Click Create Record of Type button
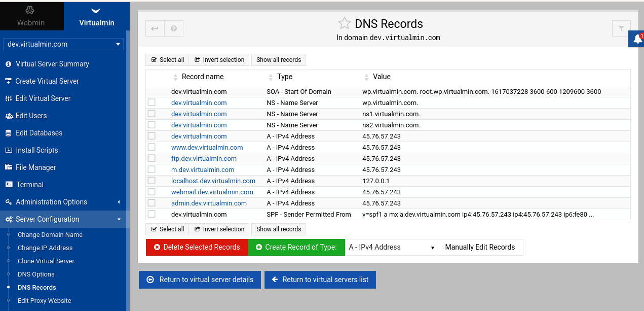 click(296, 247)
